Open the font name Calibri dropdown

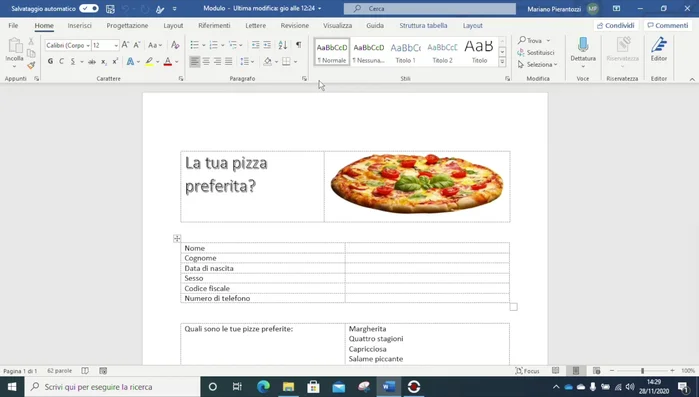(88, 45)
